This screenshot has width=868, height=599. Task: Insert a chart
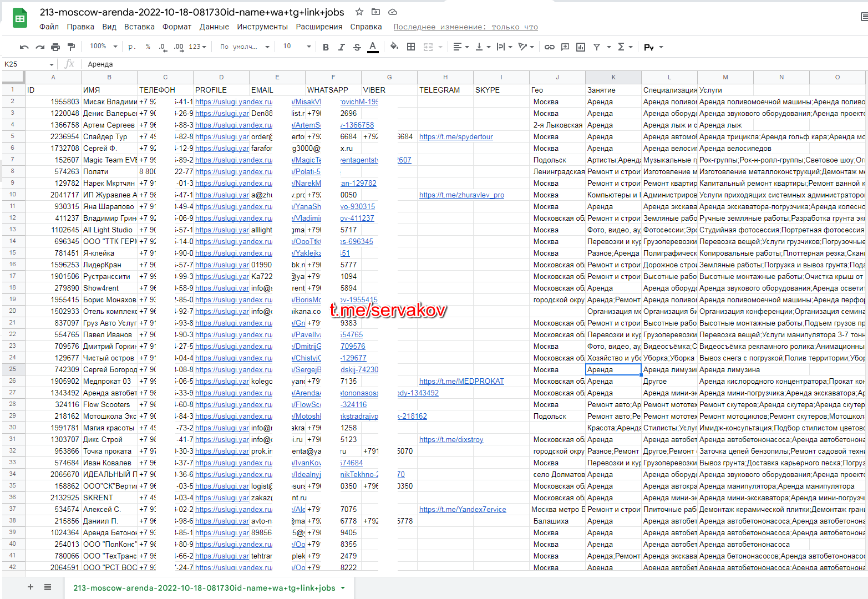(x=581, y=47)
